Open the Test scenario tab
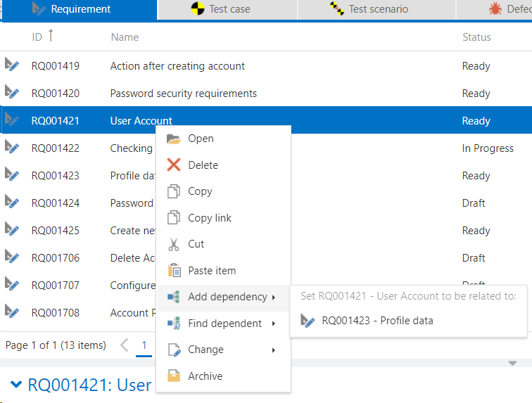Viewport: 532px width, 403px height. [369, 9]
